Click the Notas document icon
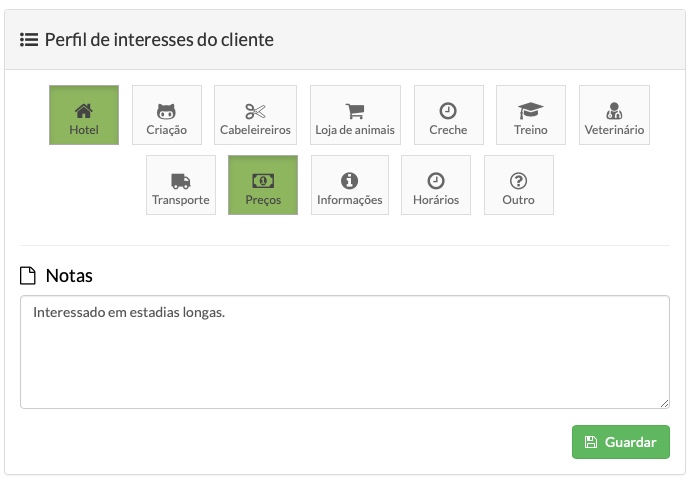Image resolution: width=697 pixels, height=484 pixels. (x=28, y=276)
